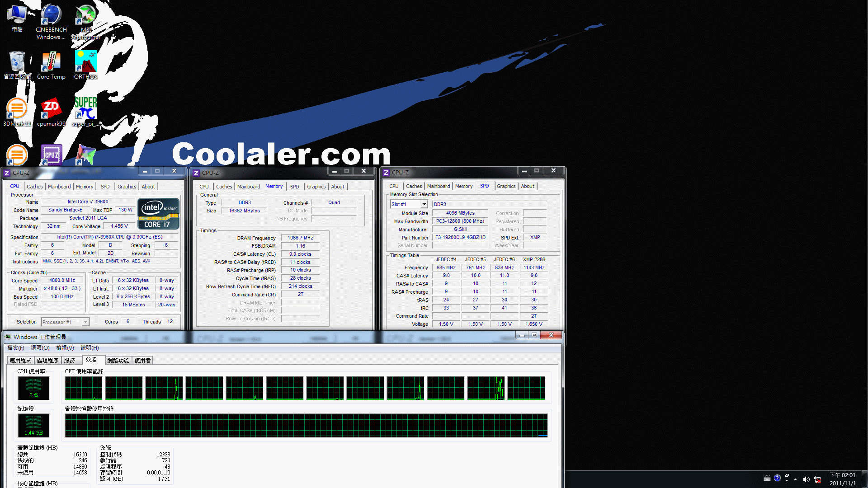Click the Core Voltage 1.456 V value
This screenshot has width=868, height=488.
[x=119, y=226]
